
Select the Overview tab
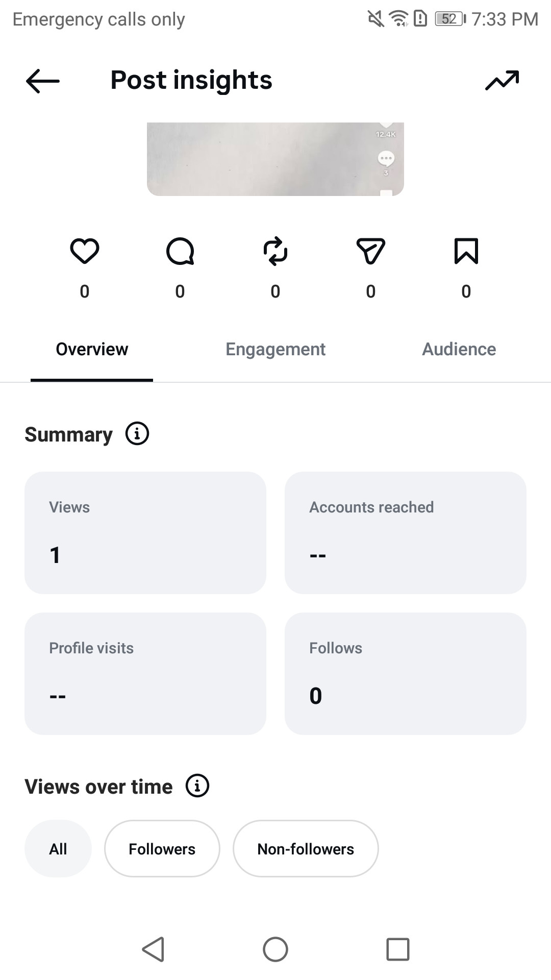(92, 350)
